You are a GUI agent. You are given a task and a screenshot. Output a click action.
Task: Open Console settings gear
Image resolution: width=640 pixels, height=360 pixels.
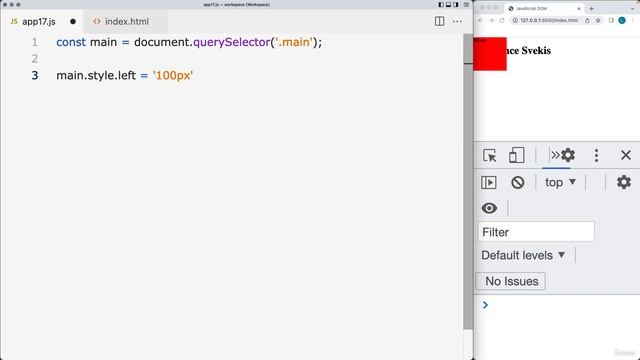(624, 182)
